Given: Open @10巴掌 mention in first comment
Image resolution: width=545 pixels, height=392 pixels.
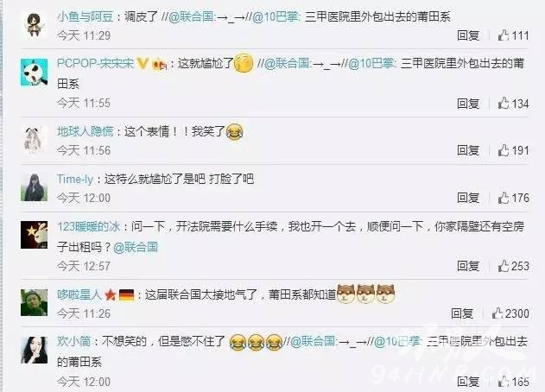Looking at the screenshot, I should tap(275, 16).
